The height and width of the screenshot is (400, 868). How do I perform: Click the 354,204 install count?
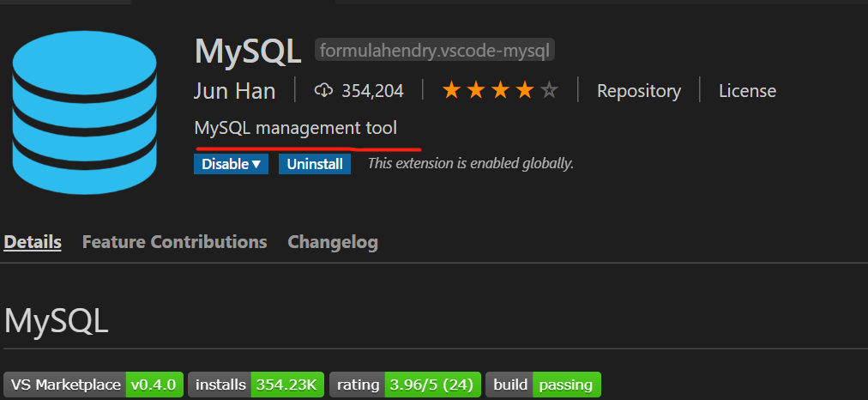click(372, 90)
